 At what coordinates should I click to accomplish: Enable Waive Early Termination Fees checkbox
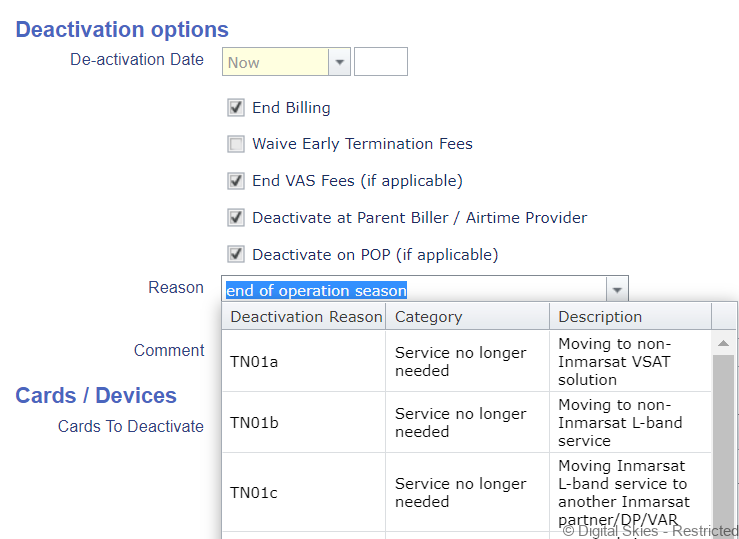coord(236,144)
